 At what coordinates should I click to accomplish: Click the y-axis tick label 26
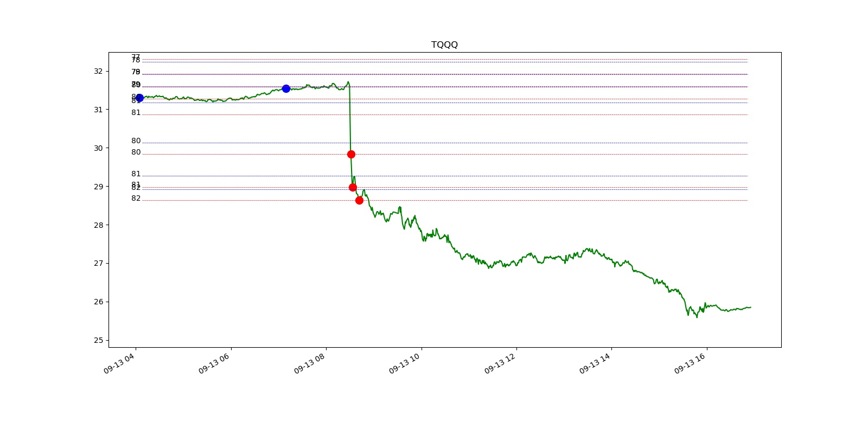pos(98,302)
